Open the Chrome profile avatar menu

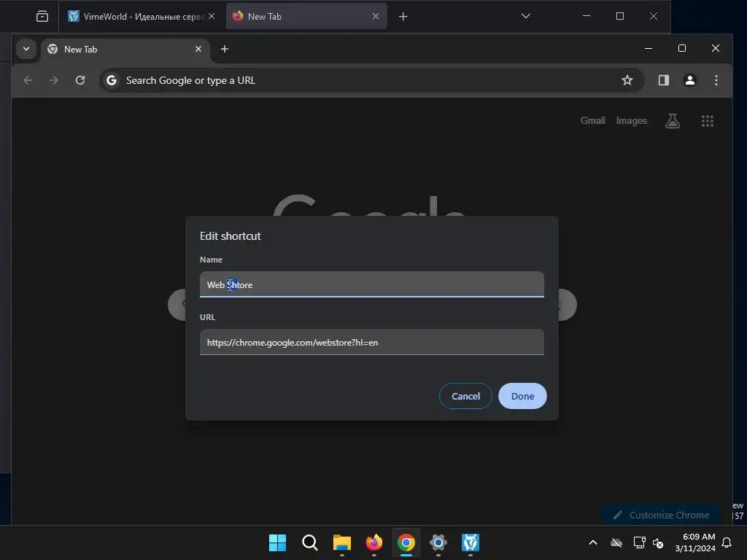point(690,80)
